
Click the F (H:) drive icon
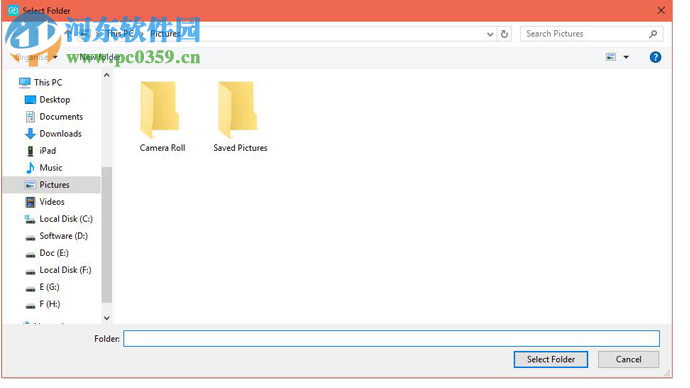pos(30,306)
